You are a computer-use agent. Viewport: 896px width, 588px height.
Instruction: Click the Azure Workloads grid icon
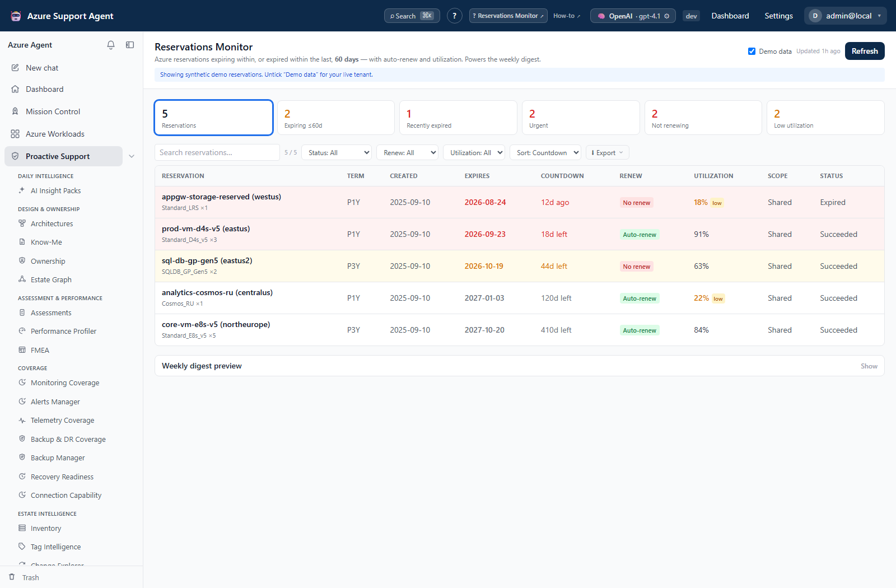click(15, 134)
